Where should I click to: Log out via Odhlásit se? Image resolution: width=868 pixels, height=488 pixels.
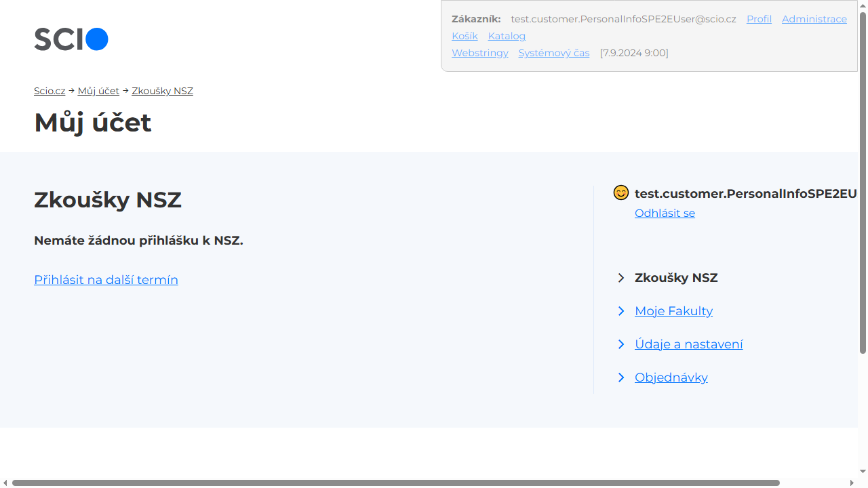[665, 213]
